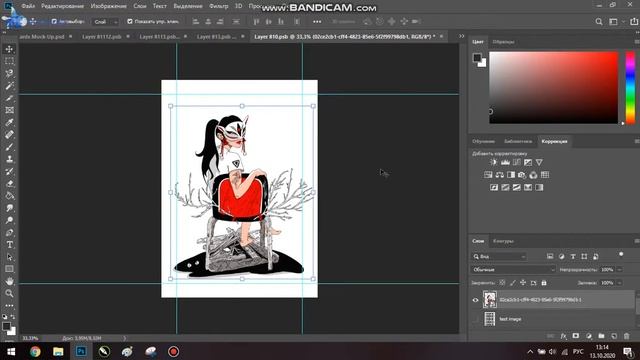
Task: Toggle the Автовыбор checkbox
Action: click(54, 21)
